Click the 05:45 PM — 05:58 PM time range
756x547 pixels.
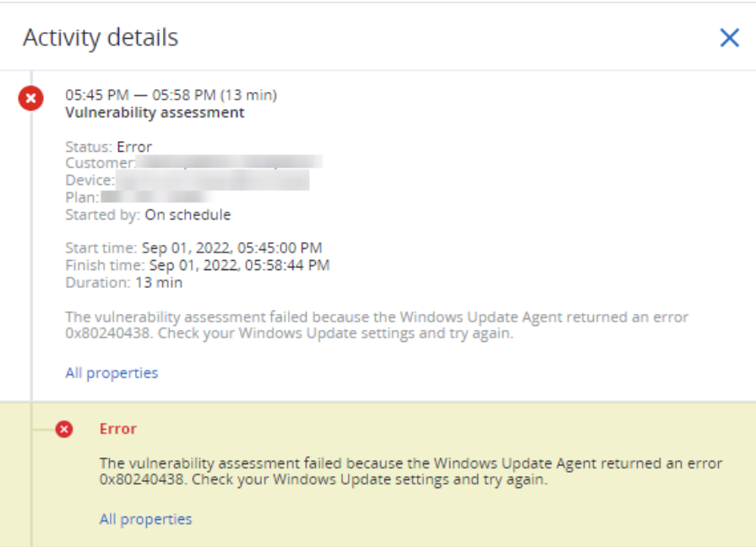pyautogui.click(x=171, y=95)
